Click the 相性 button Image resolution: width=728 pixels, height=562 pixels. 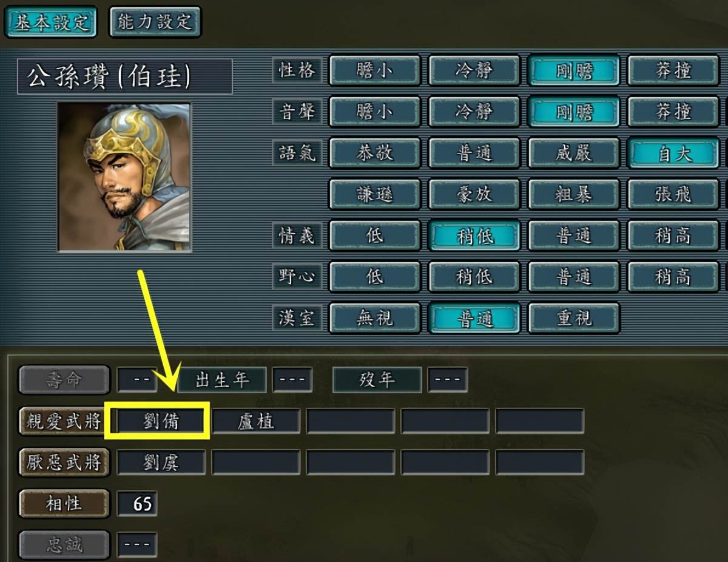pos(64,503)
